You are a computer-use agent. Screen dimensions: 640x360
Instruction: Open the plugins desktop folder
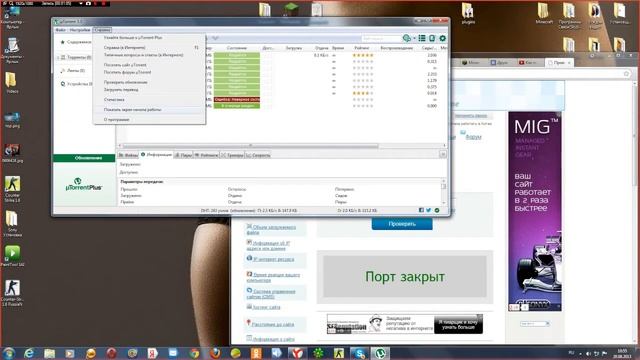point(468,13)
